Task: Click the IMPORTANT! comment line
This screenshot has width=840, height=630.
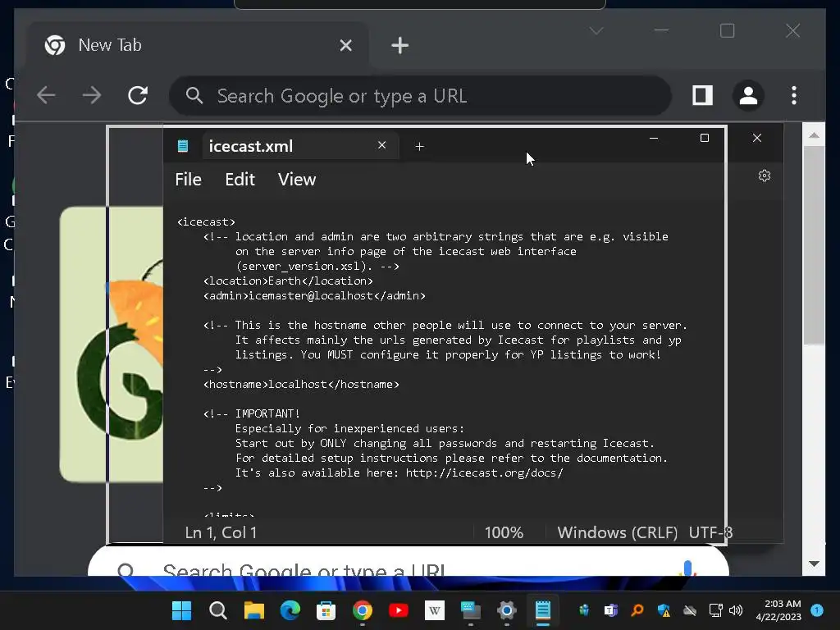Action: 252,413
